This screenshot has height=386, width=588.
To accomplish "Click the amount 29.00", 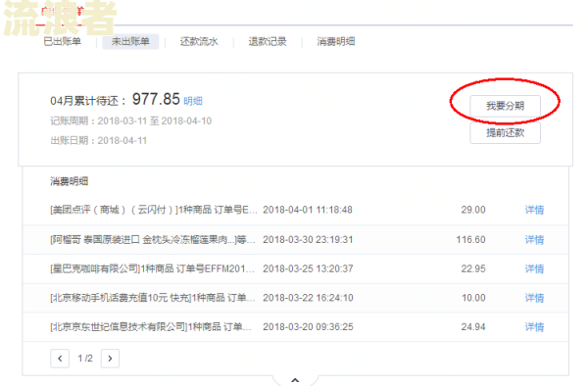I will (x=473, y=210).
